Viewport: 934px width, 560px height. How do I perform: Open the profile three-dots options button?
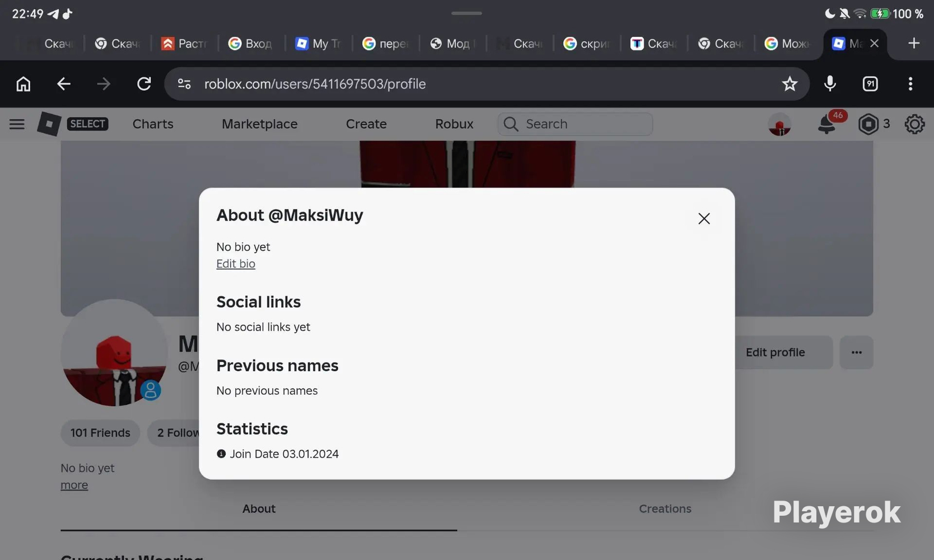(x=856, y=352)
